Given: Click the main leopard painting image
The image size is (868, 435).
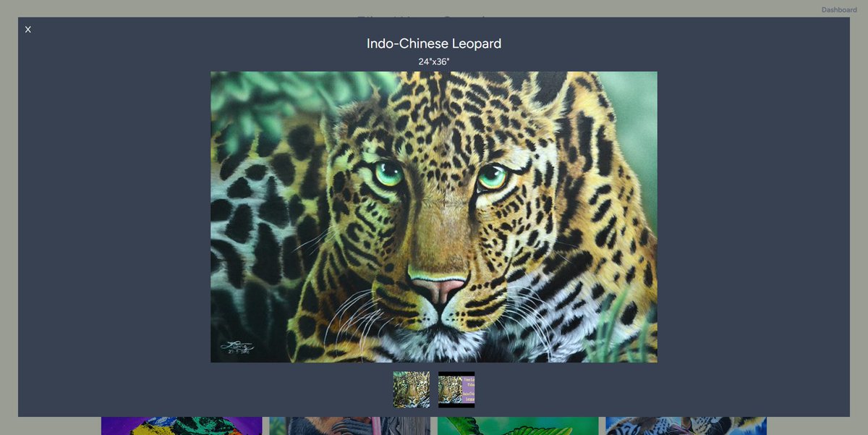Looking at the screenshot, I should point(434,217).
